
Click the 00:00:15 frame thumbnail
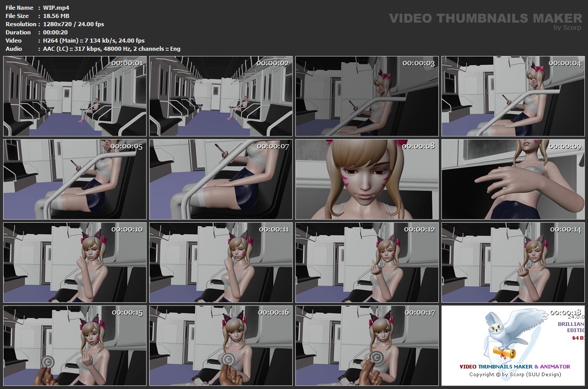[76, 346]
